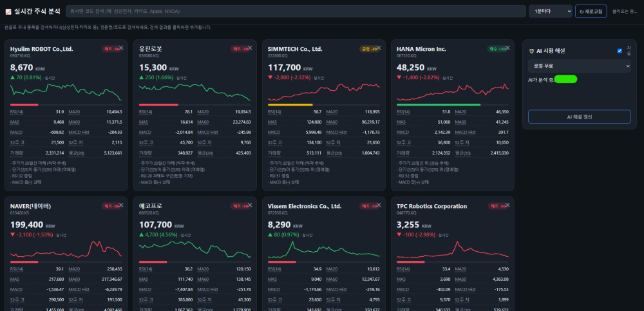Viewport: 644px width, 311px height.
Task: Click the TPC Robotics price chart
Action: pos(453,249)
